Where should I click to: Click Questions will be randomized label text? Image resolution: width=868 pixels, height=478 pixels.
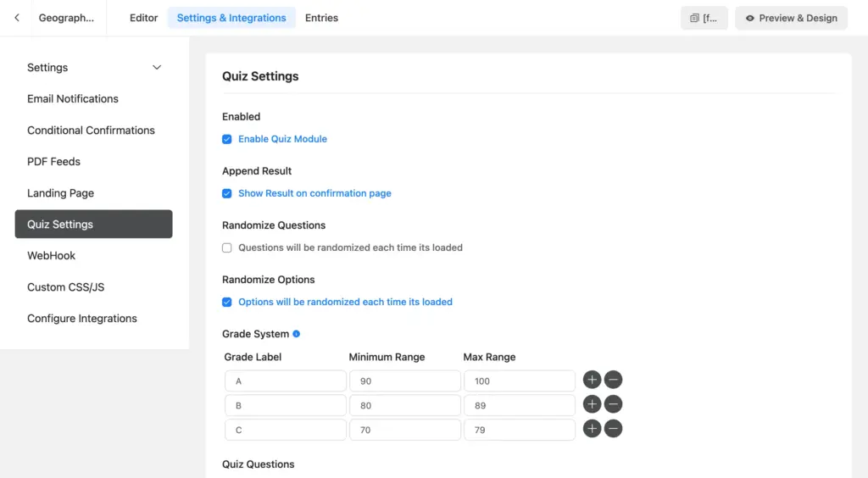350,247
